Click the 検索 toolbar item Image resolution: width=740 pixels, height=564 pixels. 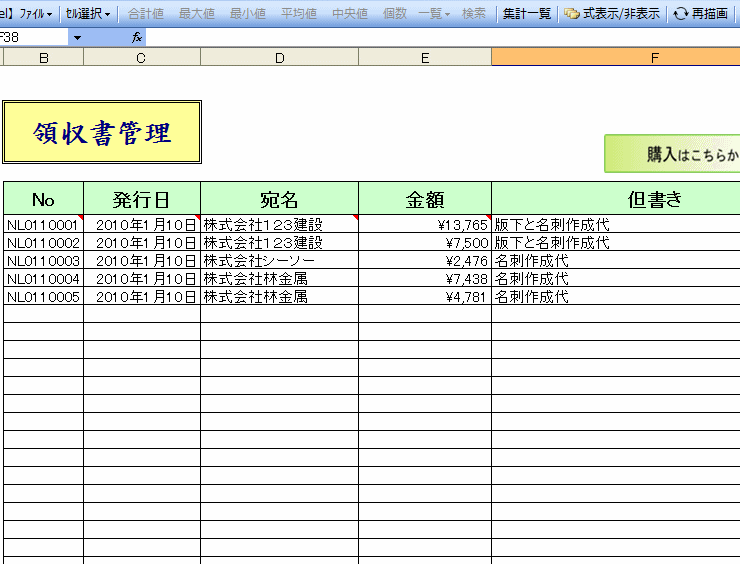pyautogui.click(x=474, y=14)
